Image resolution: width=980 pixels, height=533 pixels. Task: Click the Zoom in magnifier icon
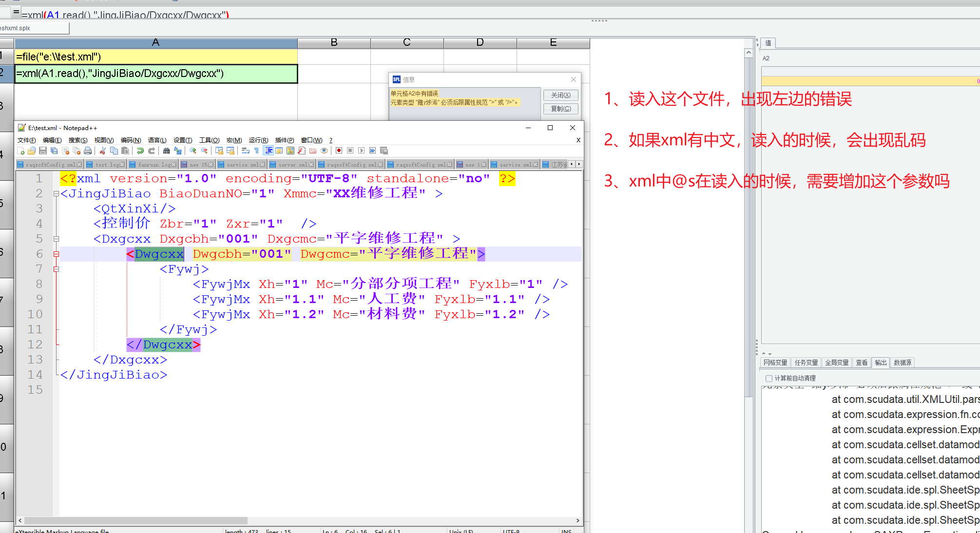(x=193, y=151)
